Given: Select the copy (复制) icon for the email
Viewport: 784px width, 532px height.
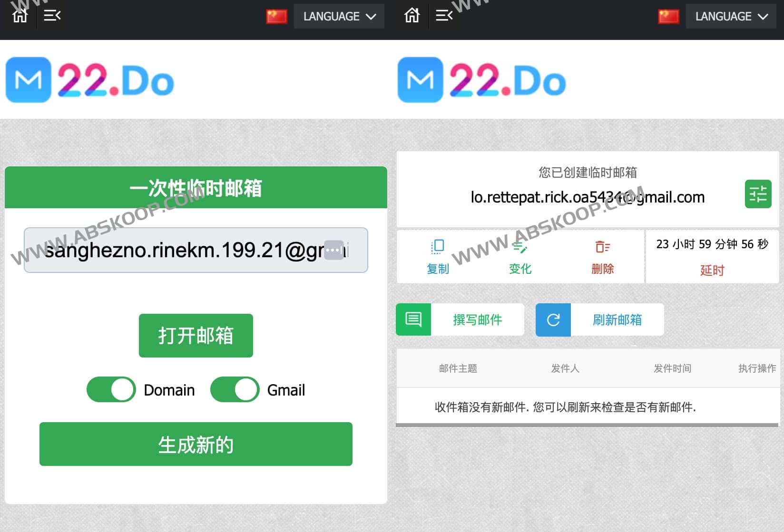Looking at the screenshot, I should point(437,248).
